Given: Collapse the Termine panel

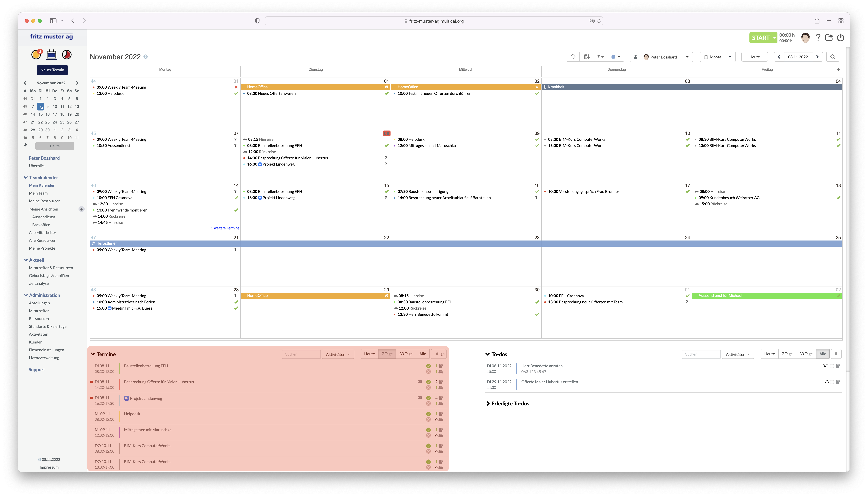Looking at the screenshot, I should [x=93, y=354].
